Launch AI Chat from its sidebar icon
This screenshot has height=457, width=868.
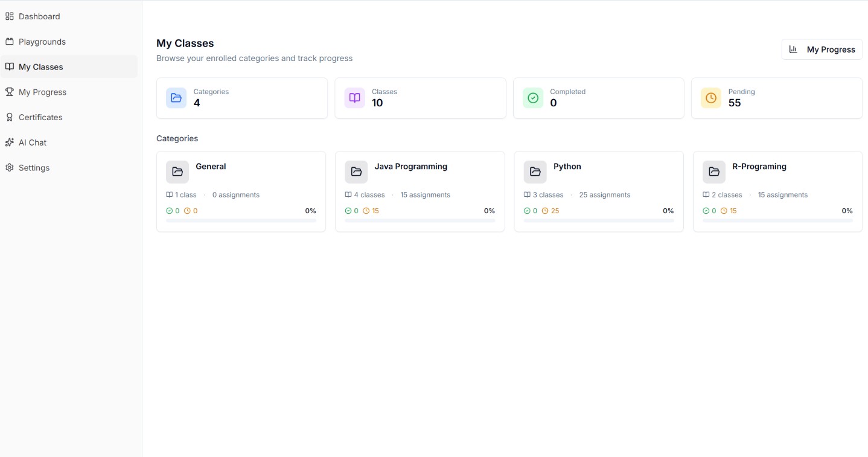coord(10,142)
